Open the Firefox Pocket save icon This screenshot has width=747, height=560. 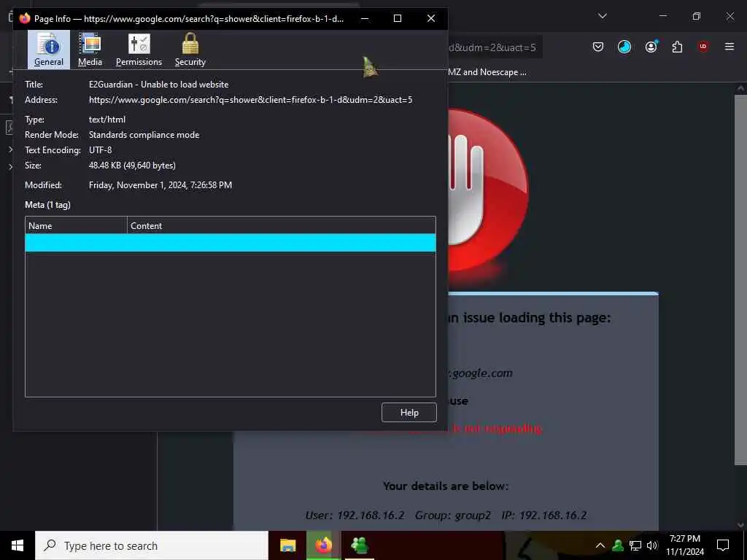[x=598, y=47]
